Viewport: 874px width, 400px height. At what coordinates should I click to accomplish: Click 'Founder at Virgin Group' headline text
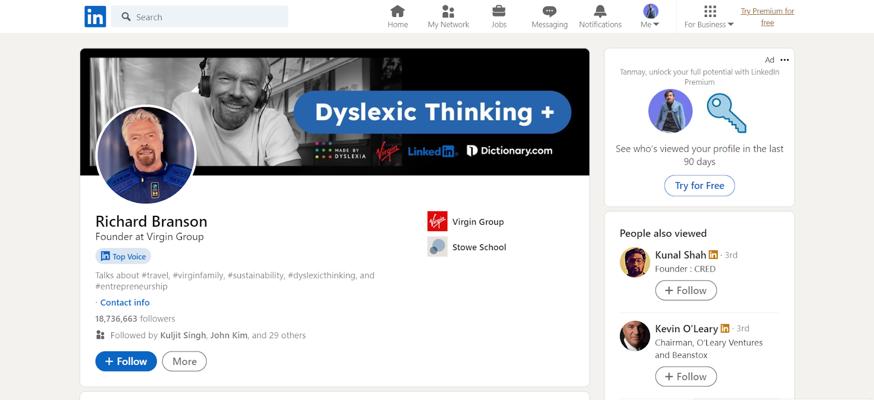click(149, 237)
